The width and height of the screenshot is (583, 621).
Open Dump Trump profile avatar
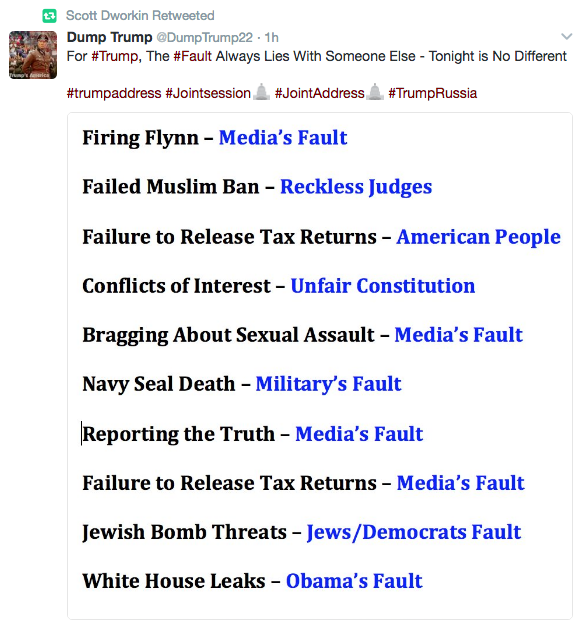pyautogui.click(x=33, y=55)
